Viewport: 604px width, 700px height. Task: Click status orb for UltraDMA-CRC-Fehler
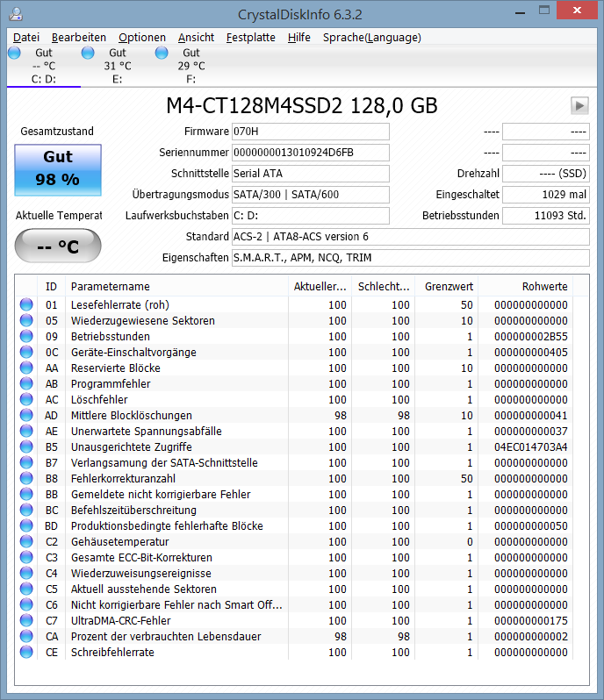coord(26,620)
